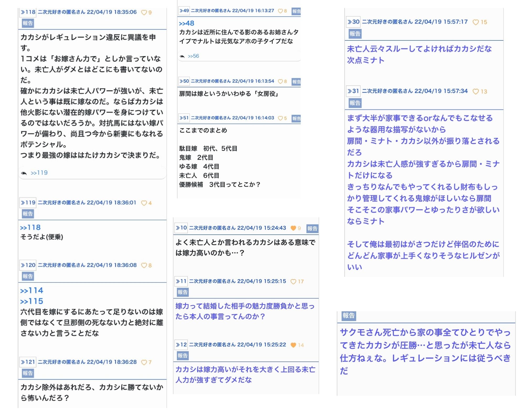Click heart icon on comment 31
This screenshot has width=525, height=420.
[x=475, y=92]
